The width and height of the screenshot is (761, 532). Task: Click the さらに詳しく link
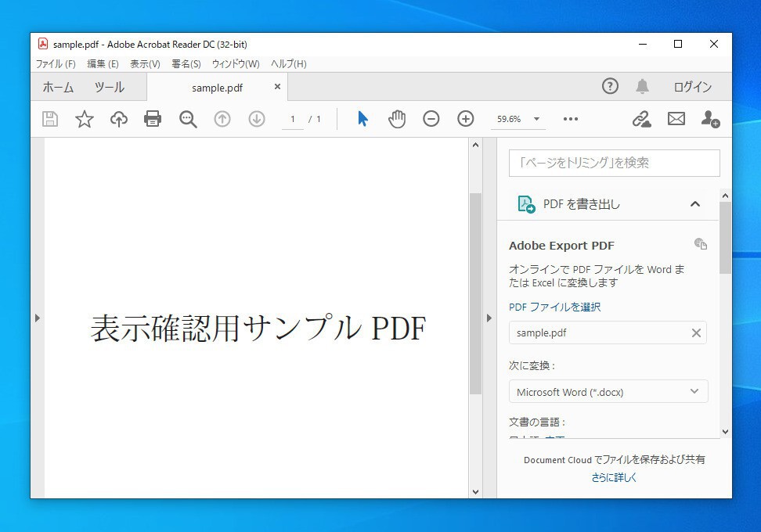click(x=614, y=477)
